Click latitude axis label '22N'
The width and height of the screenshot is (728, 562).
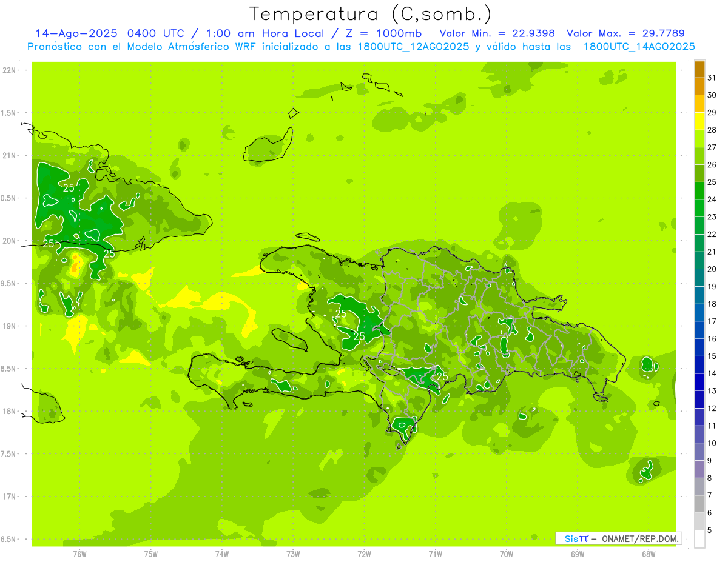tap(9, 70)
